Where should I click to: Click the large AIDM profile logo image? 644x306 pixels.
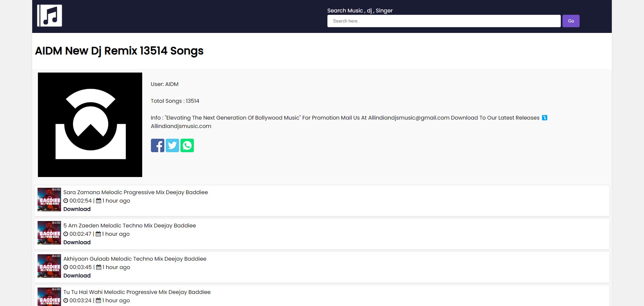[x=90, y=125]
